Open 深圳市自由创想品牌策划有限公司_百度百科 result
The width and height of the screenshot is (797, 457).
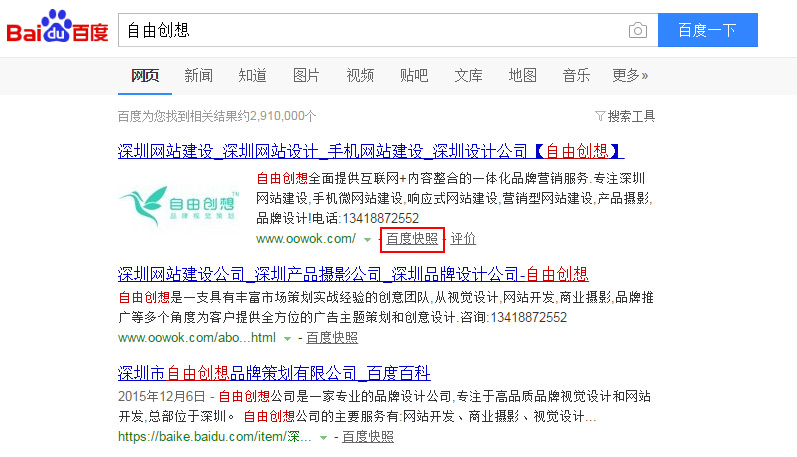[274, 374]
